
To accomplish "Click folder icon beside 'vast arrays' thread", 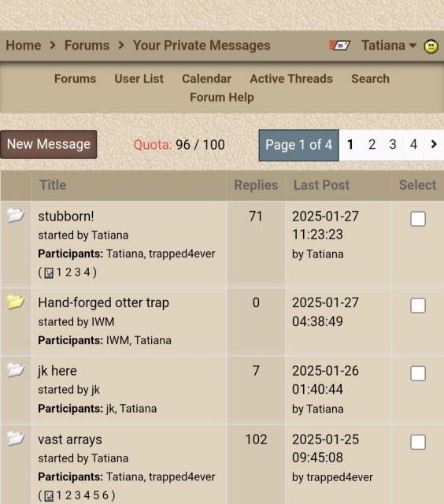I will (x=16, y=439).
